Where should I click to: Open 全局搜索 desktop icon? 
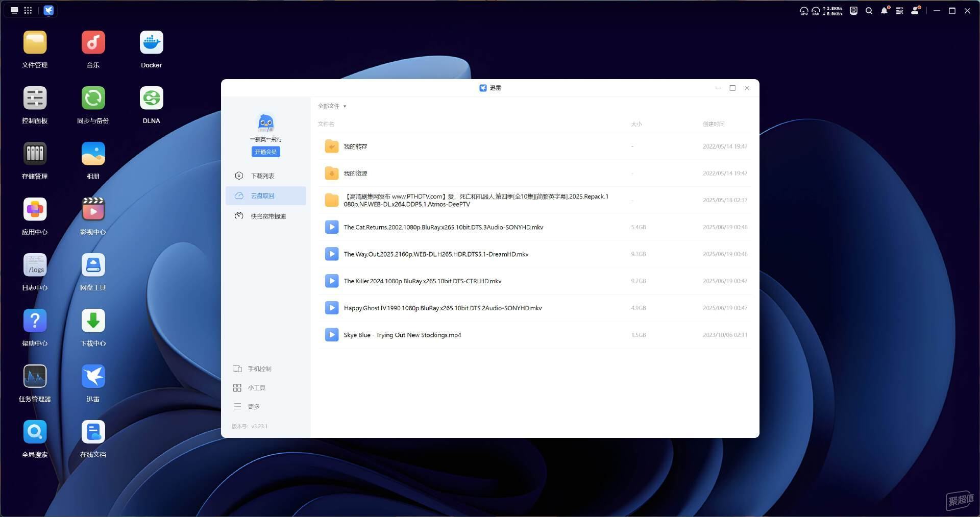pyautogui.click(x=35, y=432)
